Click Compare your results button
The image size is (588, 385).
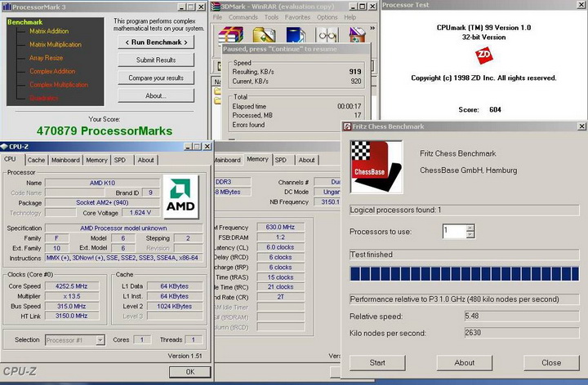156,78
